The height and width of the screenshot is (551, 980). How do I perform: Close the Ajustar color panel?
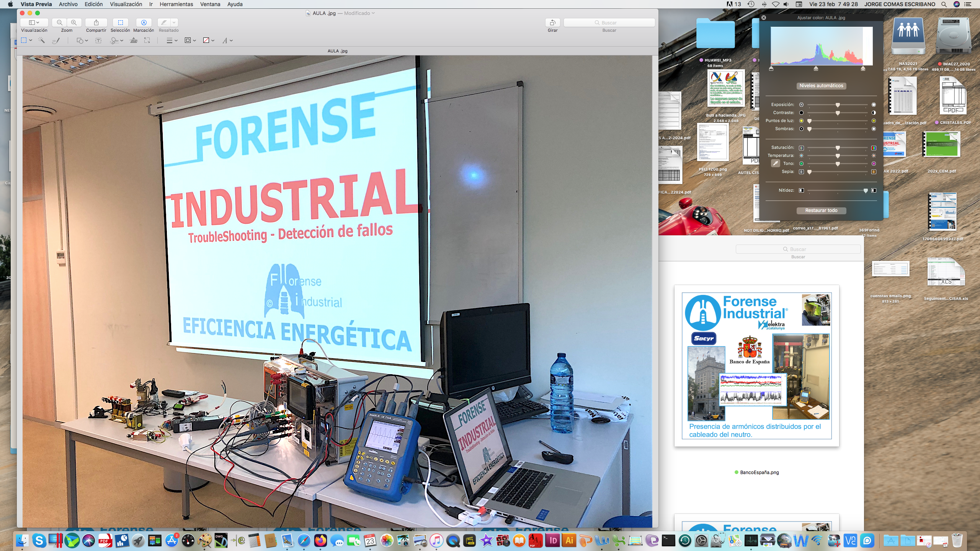pos(763,18)
